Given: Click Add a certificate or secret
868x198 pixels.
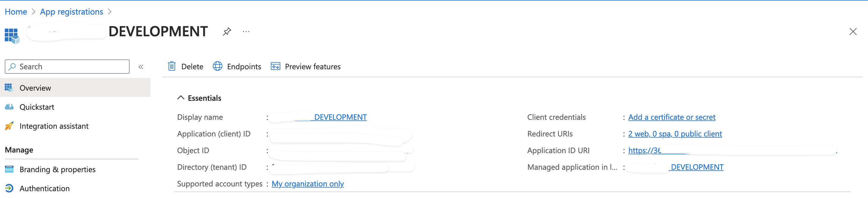Looking at the screenshot, I should (672, 117).
